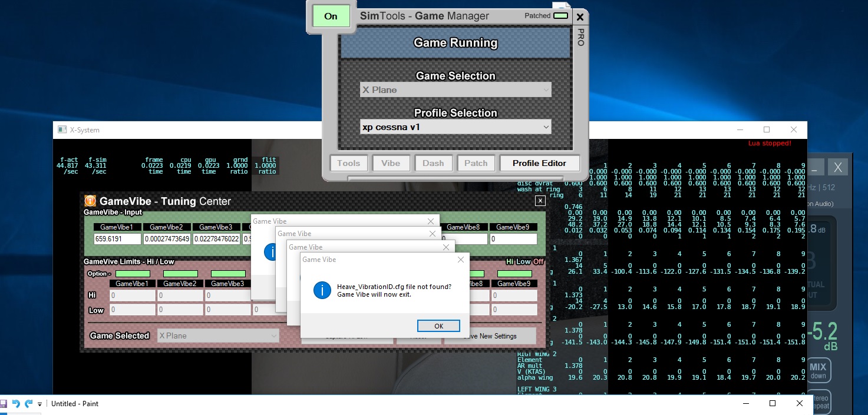Click the 'GameVibe - Tuning Center' title text
The width and height of the screenshot is (868, 415).
click(x=166, y=201)
